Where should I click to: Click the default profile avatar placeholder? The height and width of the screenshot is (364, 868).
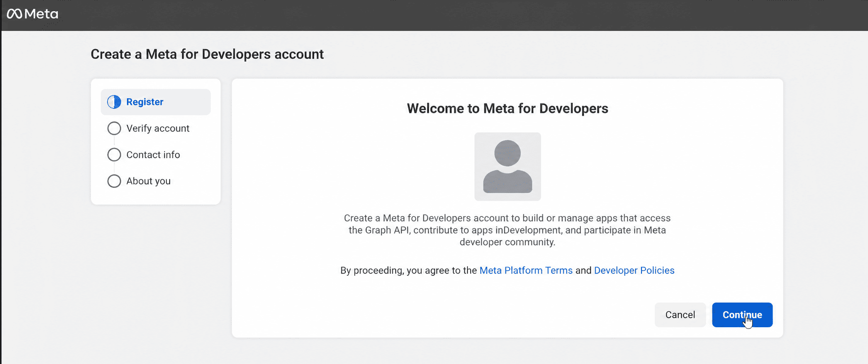pos(507,166)
